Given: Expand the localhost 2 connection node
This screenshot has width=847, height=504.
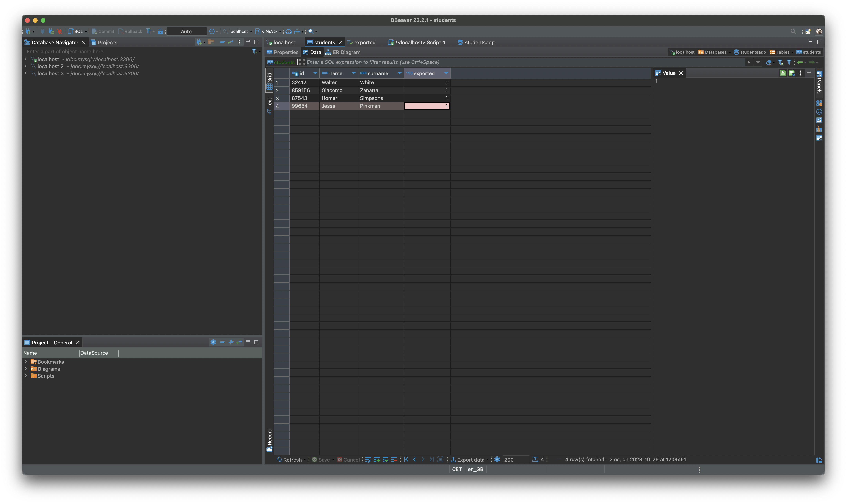Looking at the screenshot, I should [x=26, y=66].
